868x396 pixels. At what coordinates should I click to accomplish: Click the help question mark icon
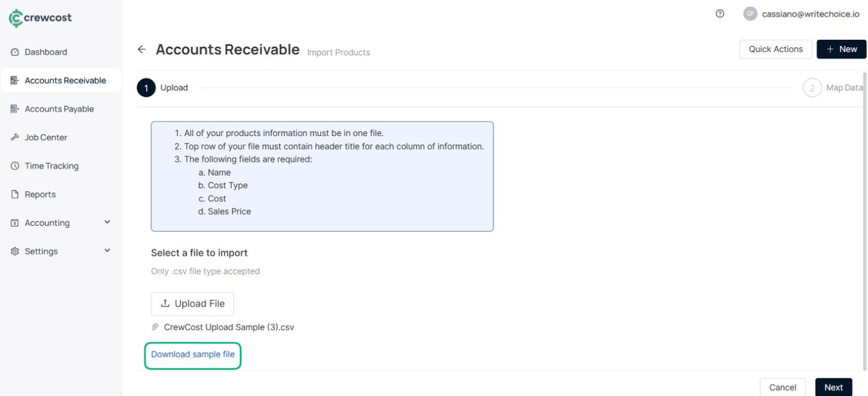719,14
